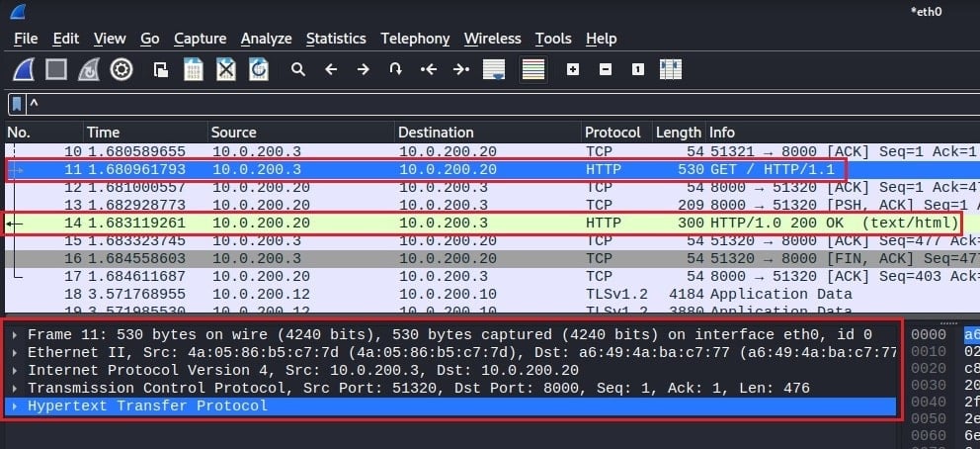Reload this capture file
Viewport: 980px width, 449px height.
pyautogui.click(x=258, y=69)
